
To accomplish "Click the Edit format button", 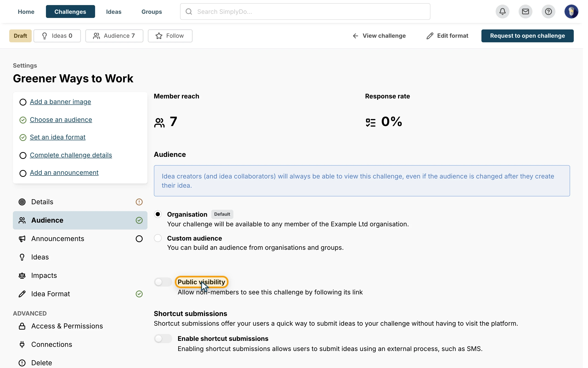I will 447,36.
